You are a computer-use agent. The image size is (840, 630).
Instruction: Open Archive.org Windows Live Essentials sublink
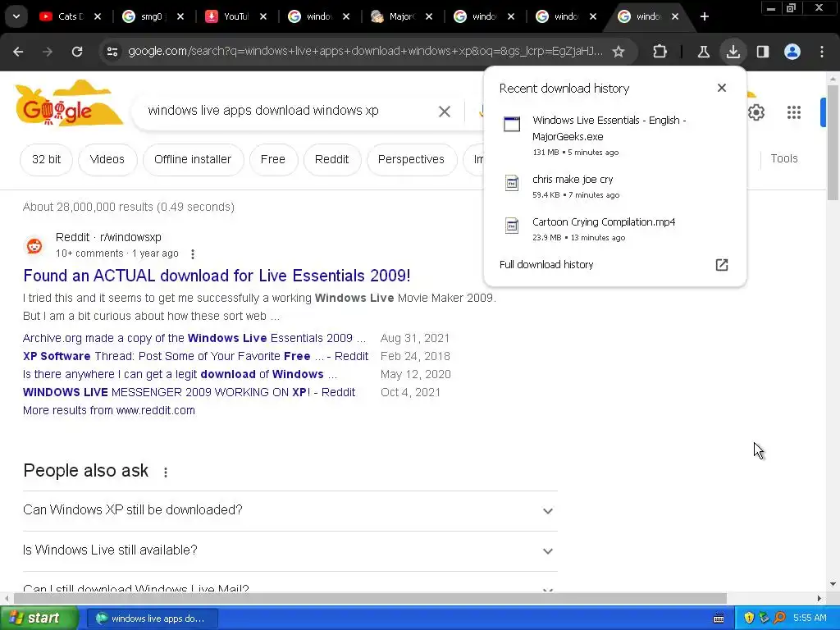coord(194,339)
